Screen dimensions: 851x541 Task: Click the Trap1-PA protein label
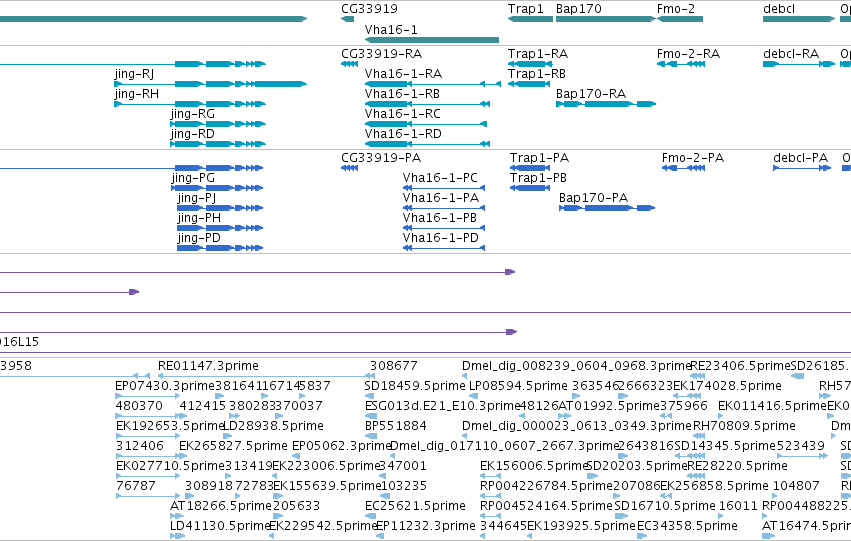pos(539,158)
